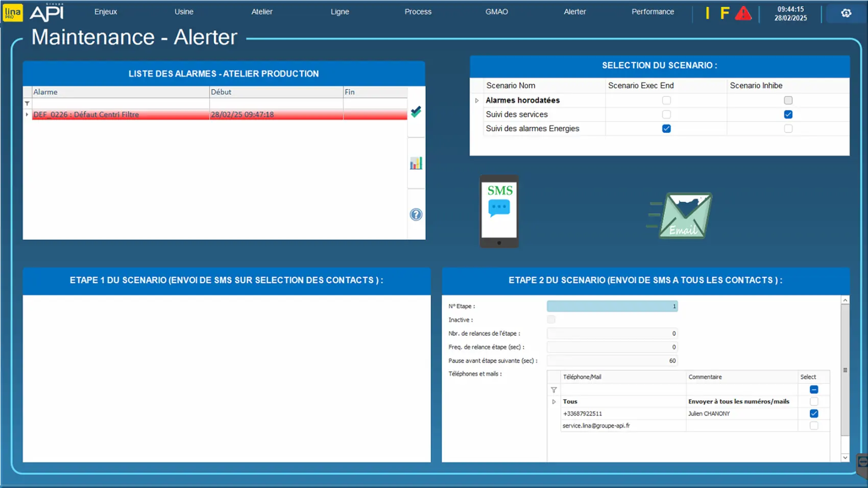868x488 pixels.
Task: Click the SMS phone icon
Action: (499, 211)
